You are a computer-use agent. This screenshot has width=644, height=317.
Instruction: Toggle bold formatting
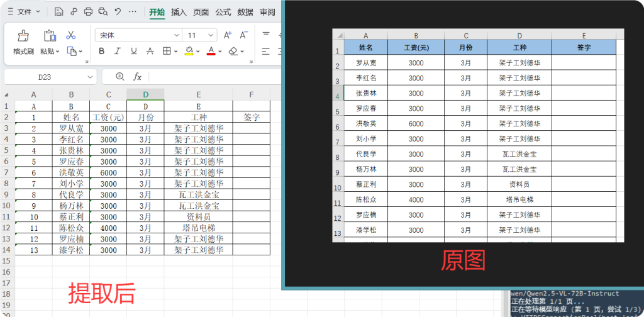(x=101, y=52)
